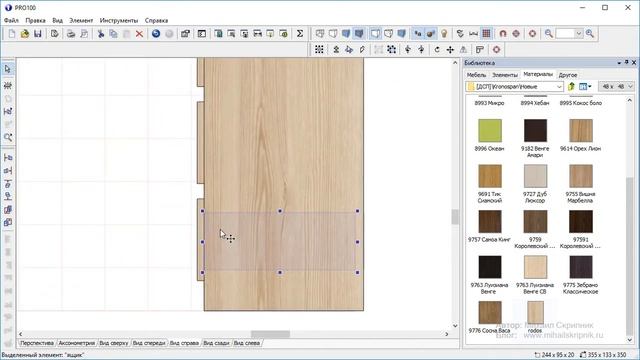
Task: Toggle the wireframe display mode
Action: coord(320,34)
